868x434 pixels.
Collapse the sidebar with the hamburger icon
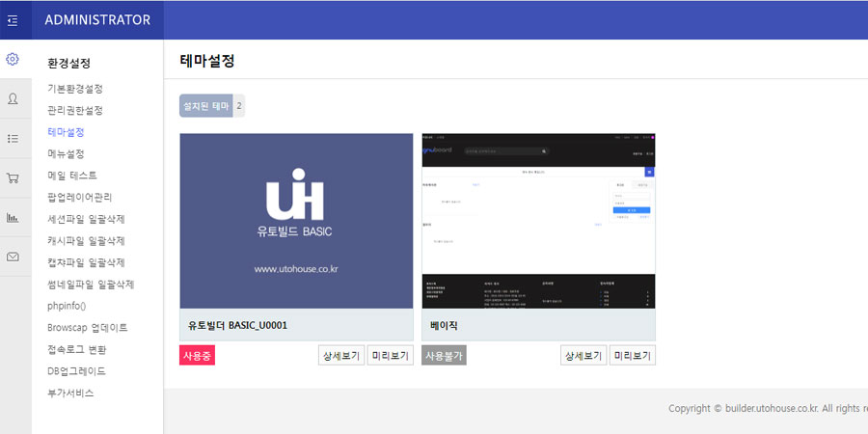(x=13, y=20)
